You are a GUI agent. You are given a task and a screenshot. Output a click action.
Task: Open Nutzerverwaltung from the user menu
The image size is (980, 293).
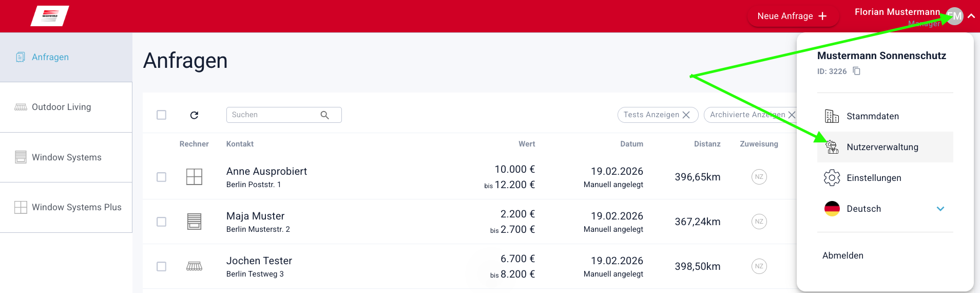point(882,147)
